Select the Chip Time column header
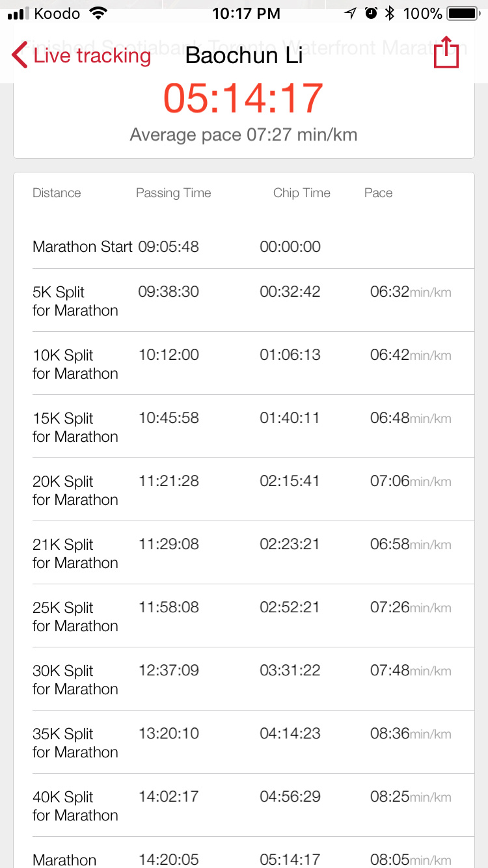488x868 pixels. pyautogui.click(x=301, y=193)
